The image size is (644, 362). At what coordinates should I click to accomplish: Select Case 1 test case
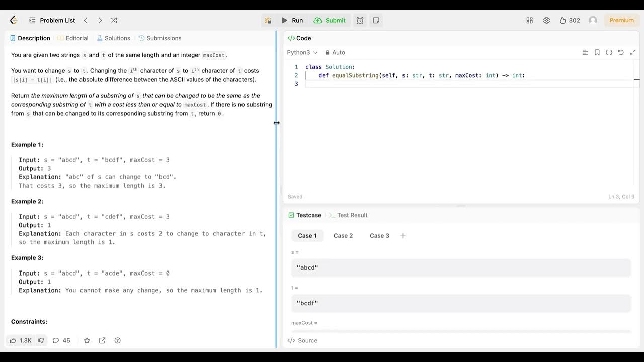point(307,236)
